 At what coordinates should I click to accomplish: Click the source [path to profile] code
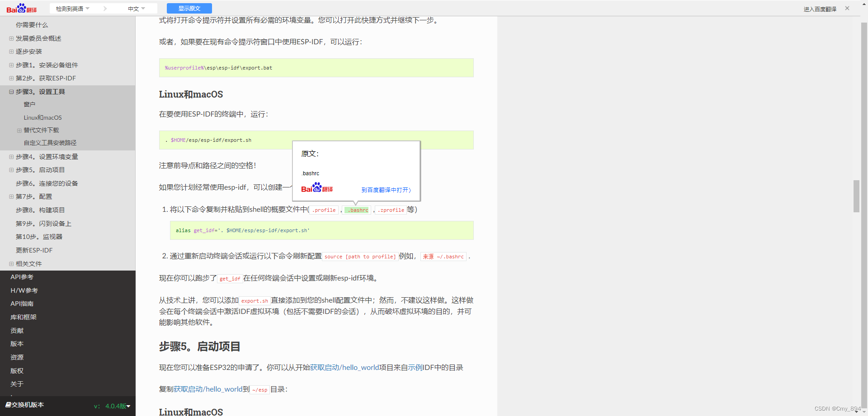(360, 257)
